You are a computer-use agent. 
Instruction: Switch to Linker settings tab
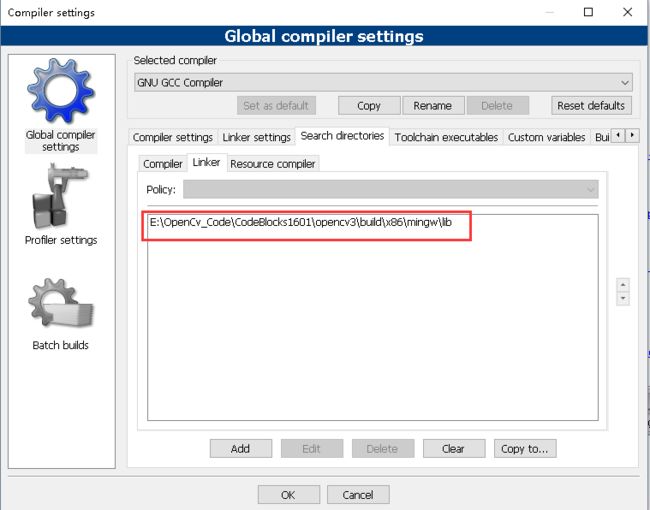coord(256,137)
